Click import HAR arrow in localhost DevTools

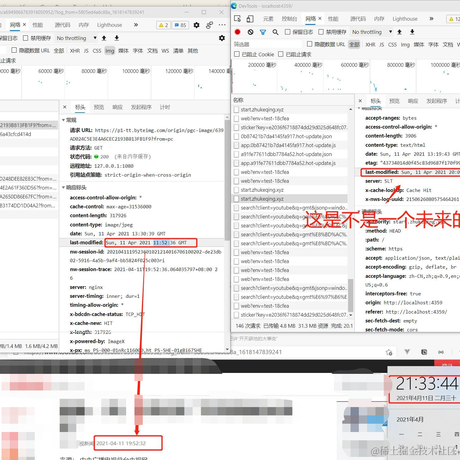tap(399, 32)
